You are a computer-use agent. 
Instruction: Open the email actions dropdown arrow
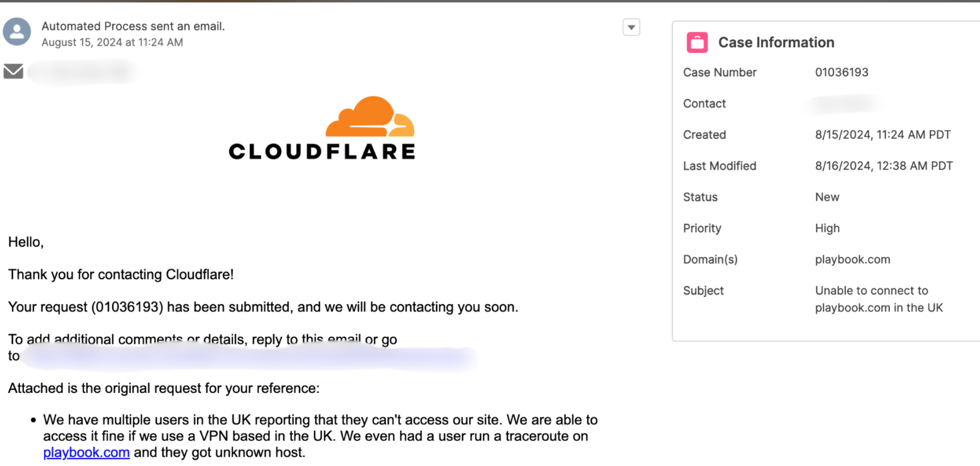click(631, 27)
